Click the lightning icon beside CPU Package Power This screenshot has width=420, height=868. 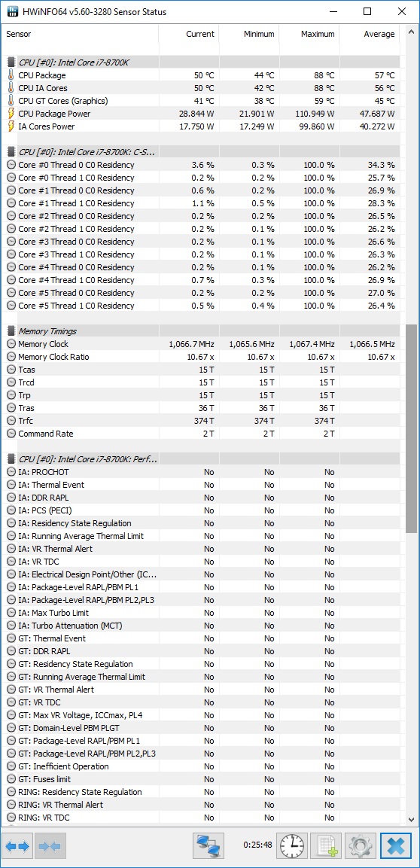pos(11,114)
